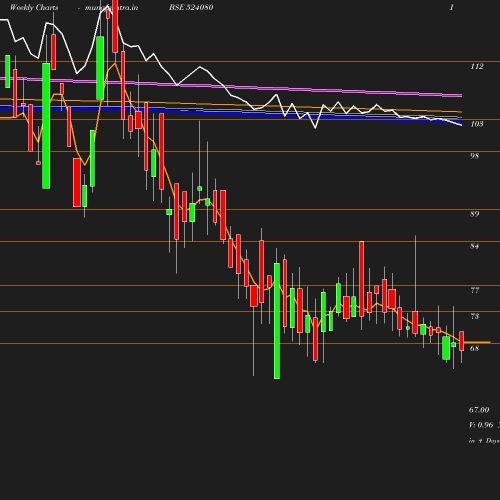Click the 98 price axis label
Screen dimensions: 500x500
475,156
